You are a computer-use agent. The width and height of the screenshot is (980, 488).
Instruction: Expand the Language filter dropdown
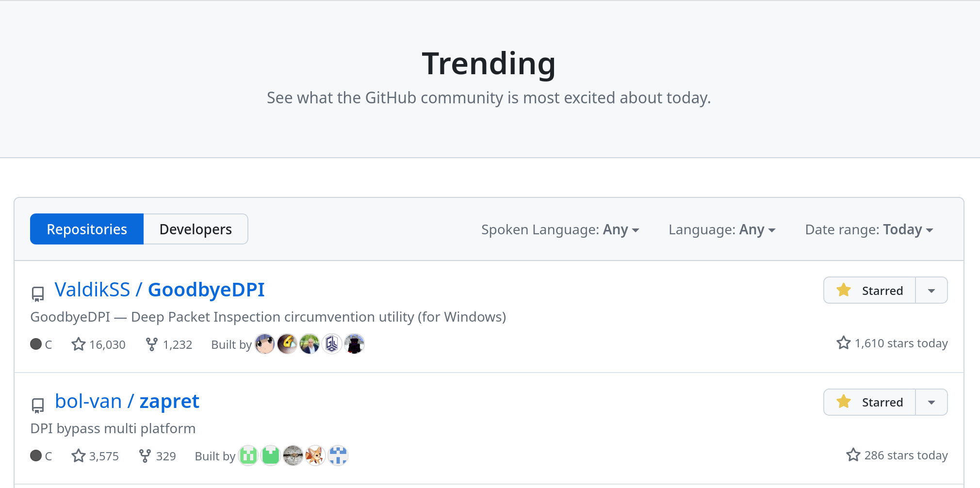[722, 229]
